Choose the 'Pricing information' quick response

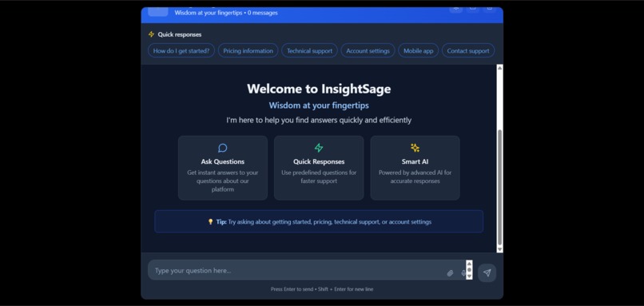pyautogui.click(x=248, y=50)
